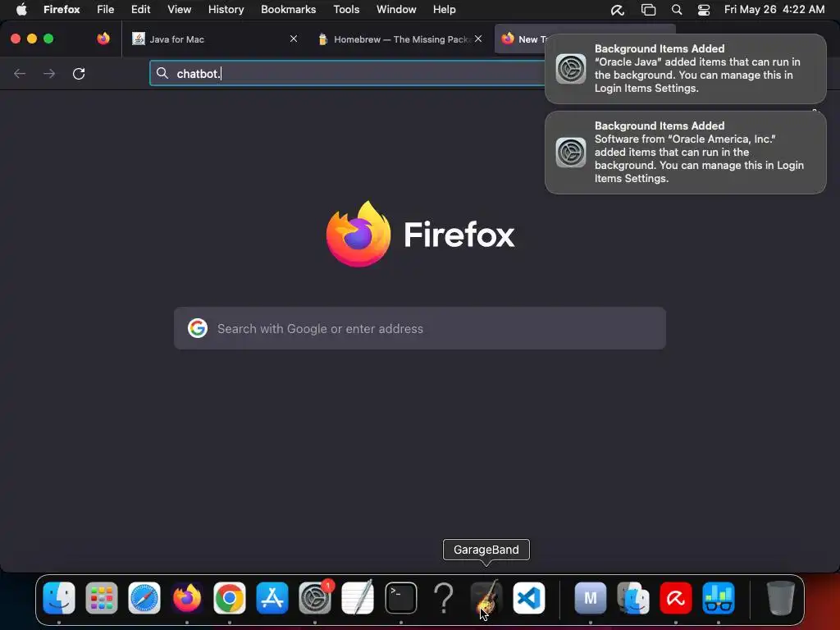The image size is (840, 630).
Task: Click the Avira menu bar icon
Action: pyautogui.click(x=618, y=10)
